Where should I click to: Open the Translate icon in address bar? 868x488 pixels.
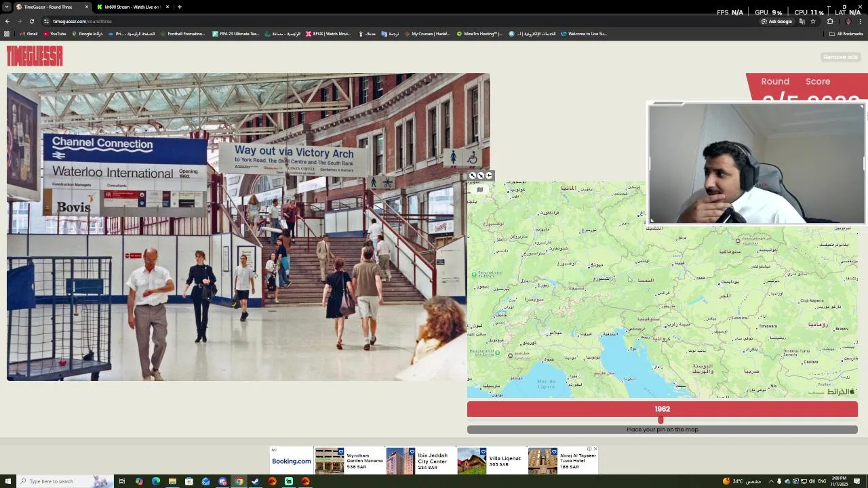tap(802, 21)
